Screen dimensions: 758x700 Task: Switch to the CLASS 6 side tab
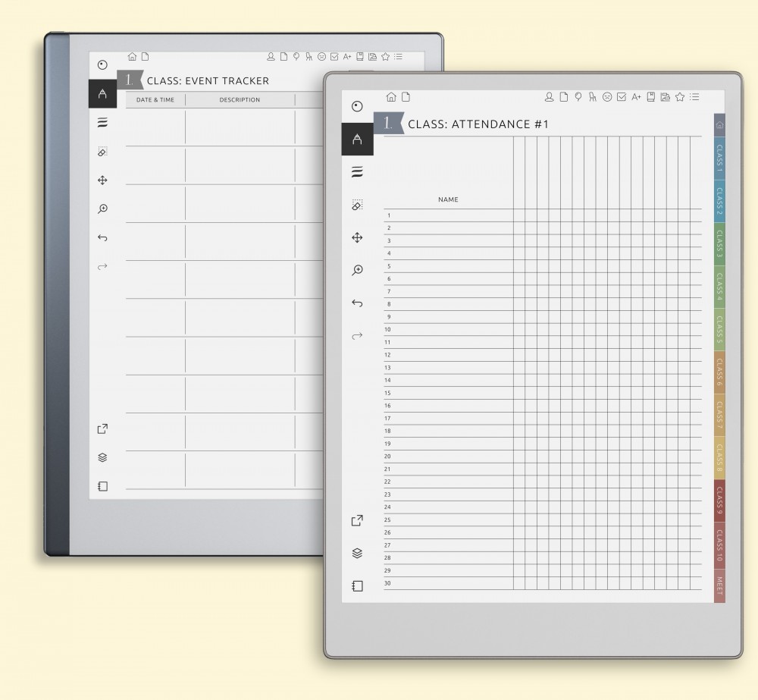coord(719,372)
